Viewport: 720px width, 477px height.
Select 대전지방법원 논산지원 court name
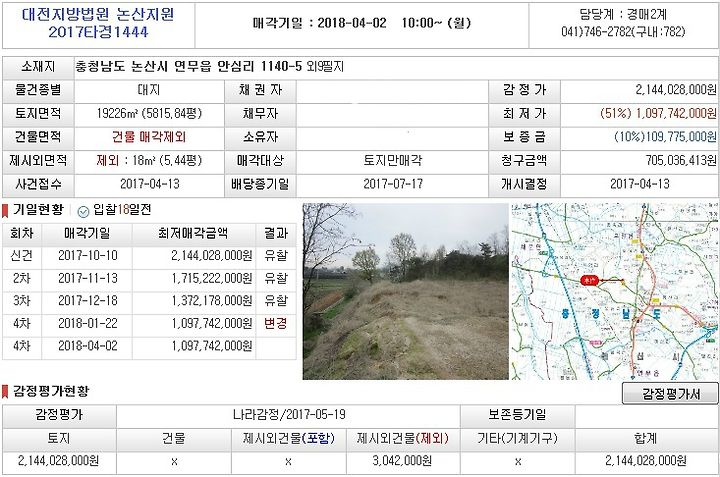point(98,14)
